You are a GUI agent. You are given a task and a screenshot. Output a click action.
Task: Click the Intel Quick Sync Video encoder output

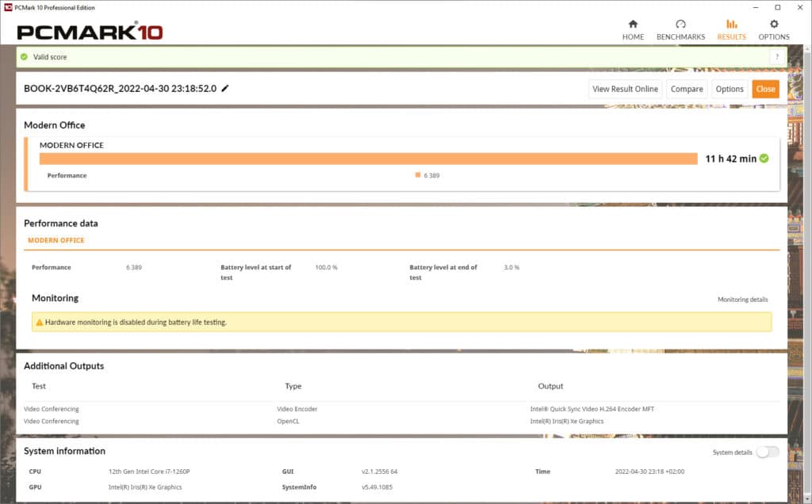point(592,409)
